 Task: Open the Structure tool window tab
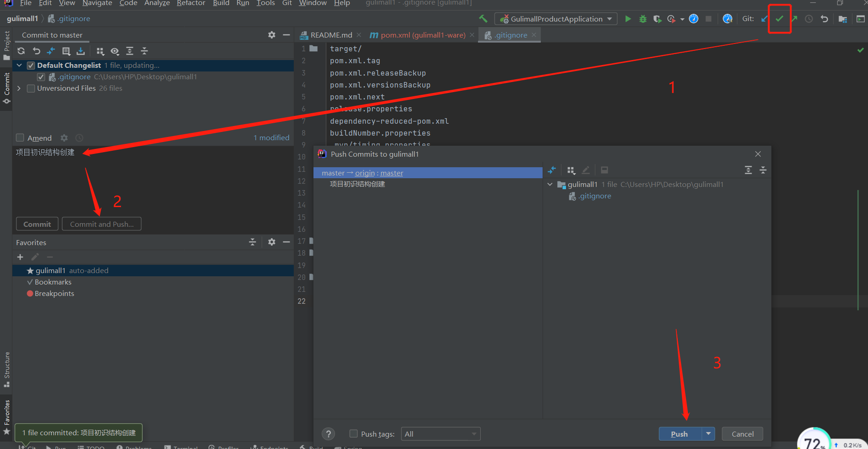point(6,369)
